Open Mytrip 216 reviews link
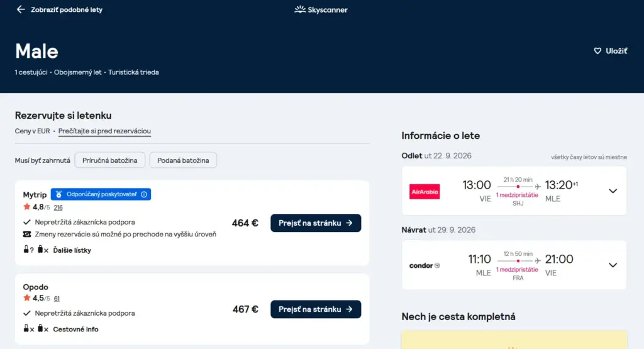 [x=58, y=208]
